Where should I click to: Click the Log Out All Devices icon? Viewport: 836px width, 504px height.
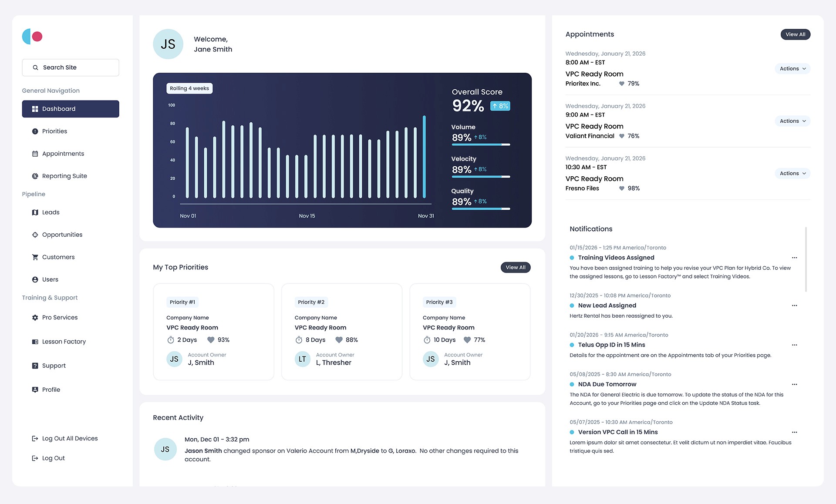point(35,439)
